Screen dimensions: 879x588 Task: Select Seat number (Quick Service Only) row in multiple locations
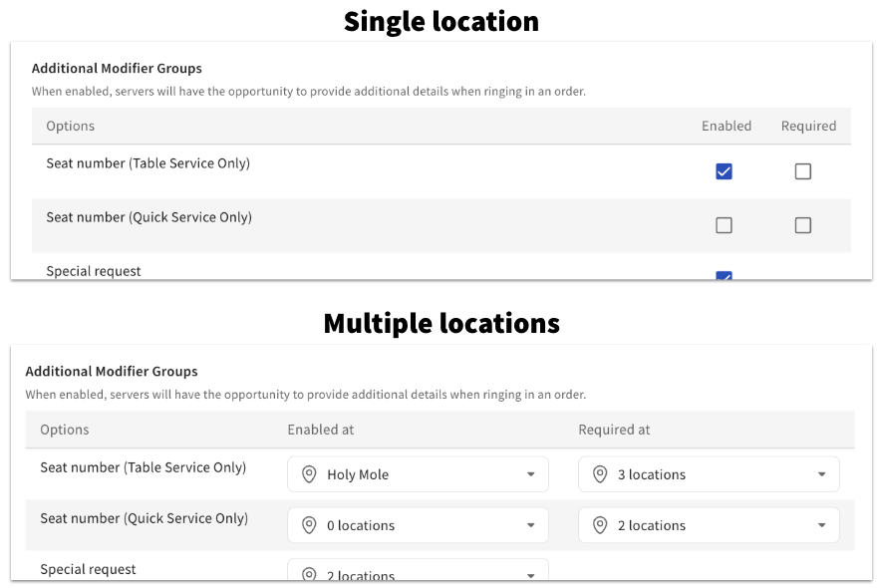click(x=440, y=525)
